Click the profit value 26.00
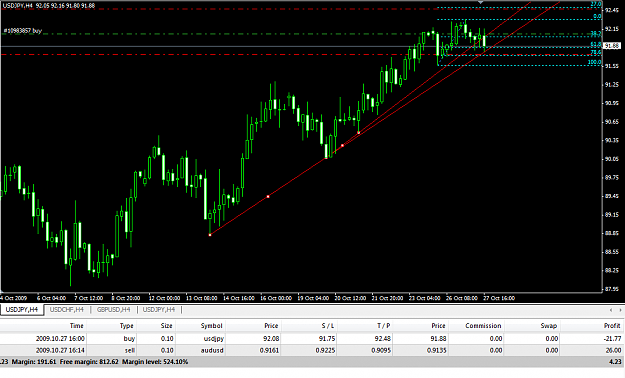 pos(614,350)
